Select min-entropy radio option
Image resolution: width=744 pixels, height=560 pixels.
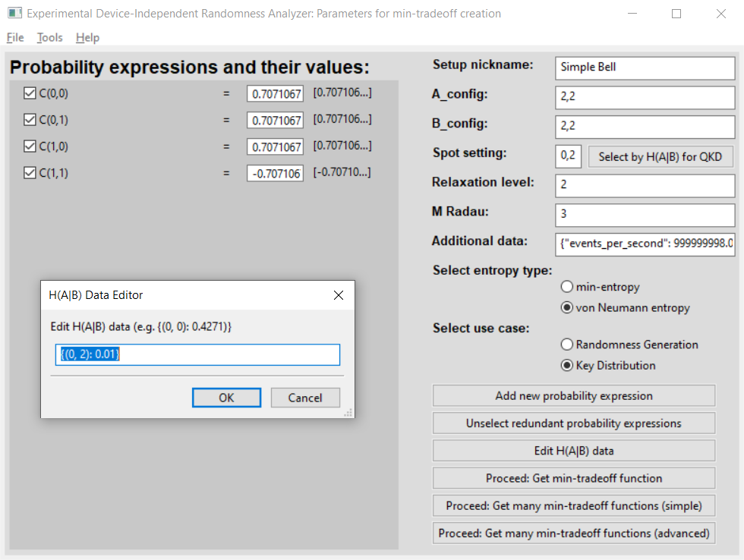click(x=566, y=287)
